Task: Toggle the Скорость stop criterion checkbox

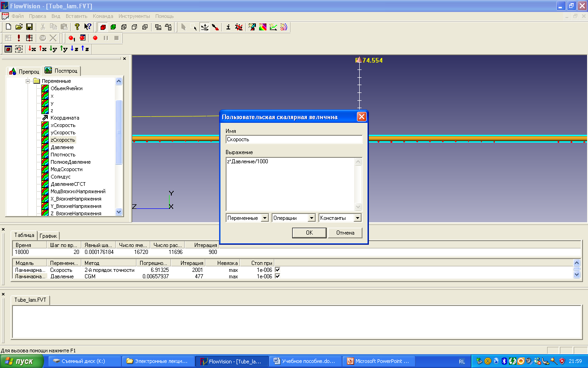Action: tap(277, 270)
